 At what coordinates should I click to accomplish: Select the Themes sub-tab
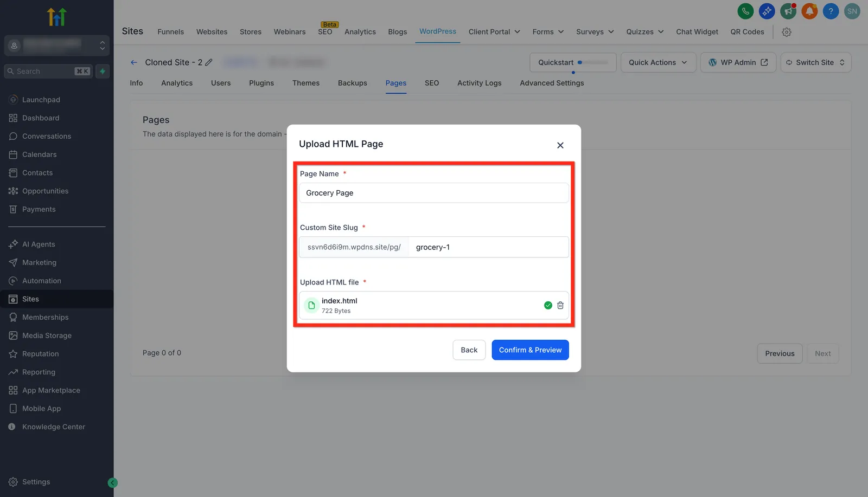(x=306, y=83)
